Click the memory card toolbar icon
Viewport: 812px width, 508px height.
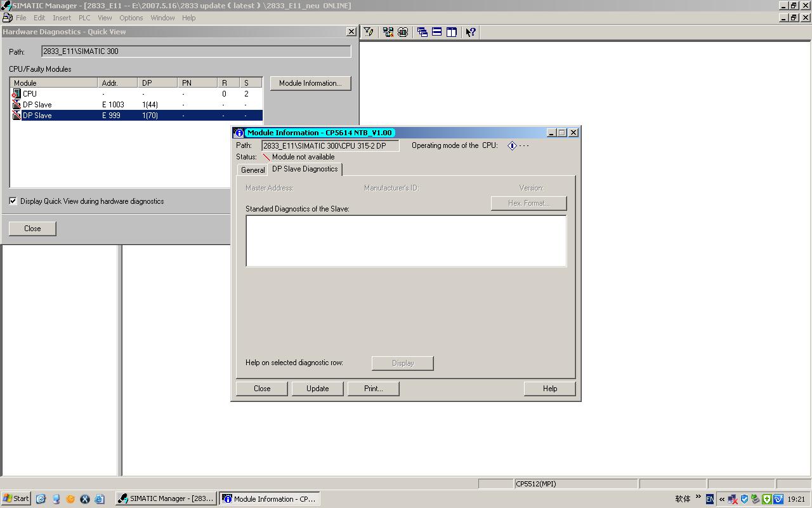tap(402, 32)
